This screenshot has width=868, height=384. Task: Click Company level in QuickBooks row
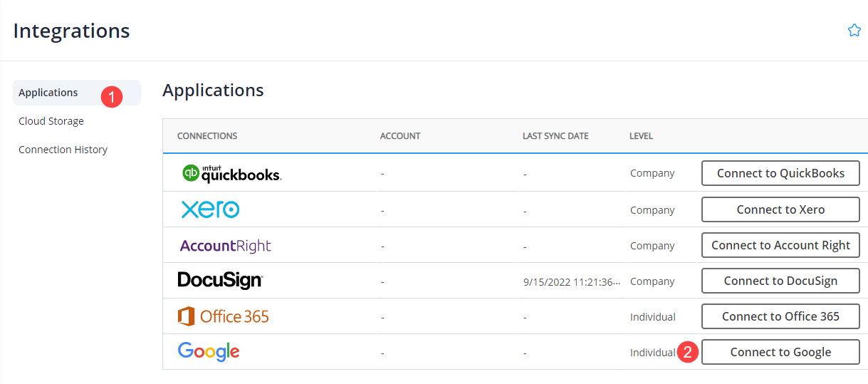click(652, 173)
